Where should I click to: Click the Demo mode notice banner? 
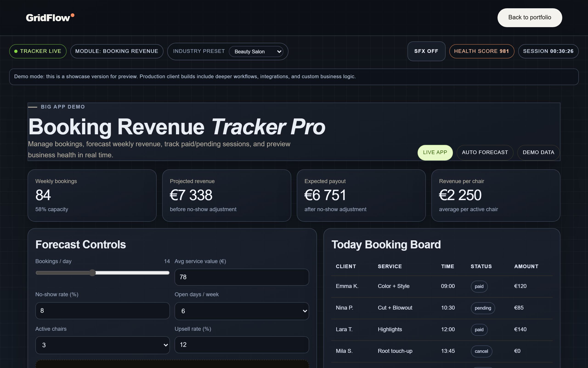point(294,77)
